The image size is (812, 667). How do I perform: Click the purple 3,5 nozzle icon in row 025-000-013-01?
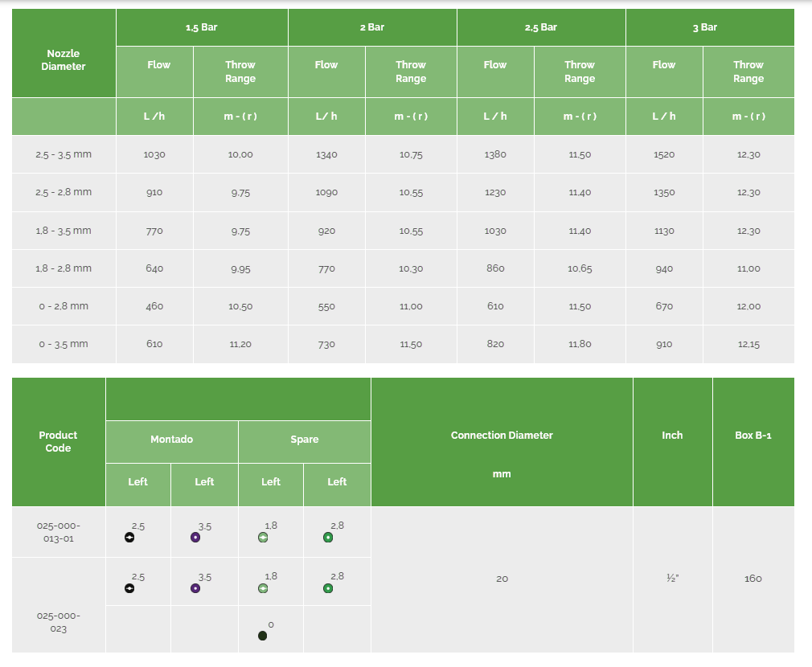click(195, 538)
